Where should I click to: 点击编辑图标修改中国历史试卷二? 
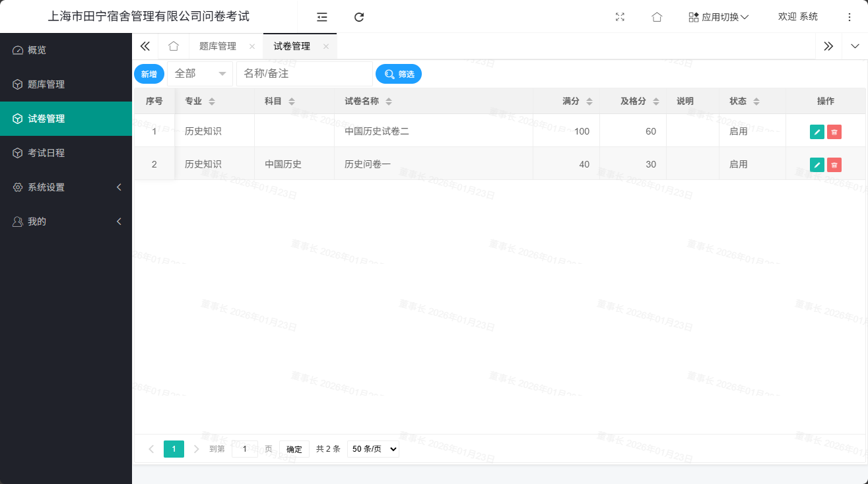point(817,131)
